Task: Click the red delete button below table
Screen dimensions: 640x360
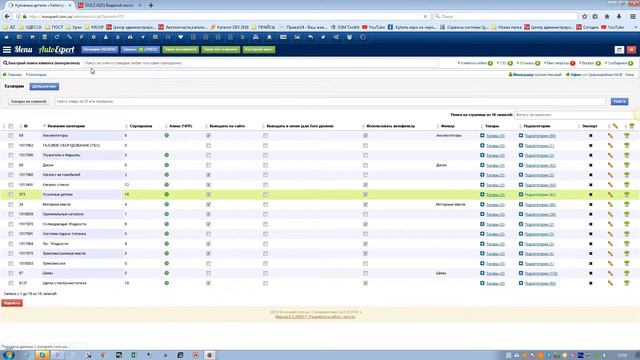Action: pyautogui.click(x=12, y=303)
